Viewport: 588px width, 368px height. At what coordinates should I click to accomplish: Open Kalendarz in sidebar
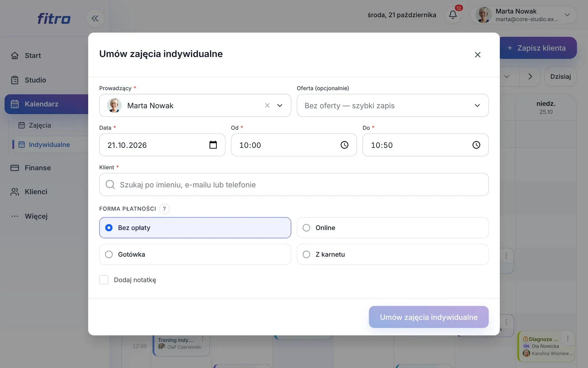click(46, 104)
